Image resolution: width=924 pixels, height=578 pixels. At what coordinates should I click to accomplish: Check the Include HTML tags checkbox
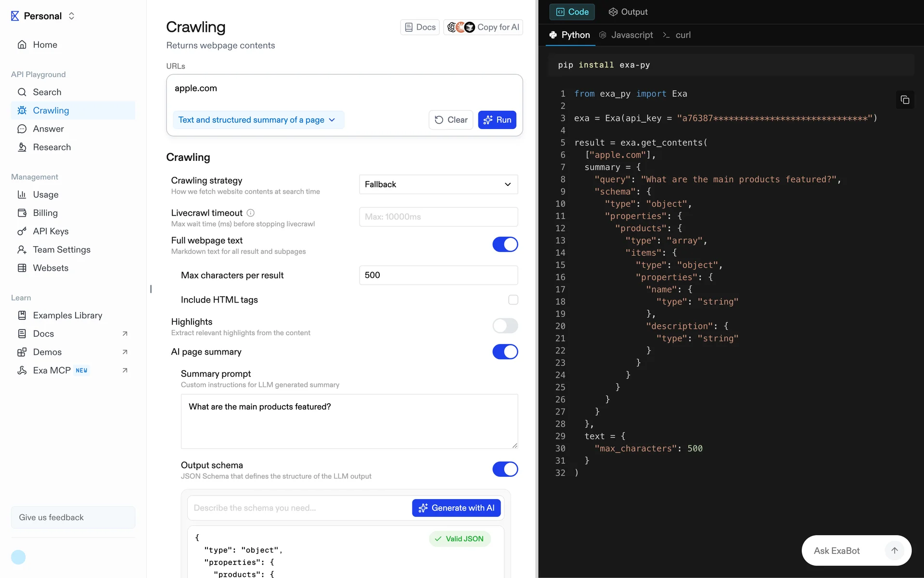[x=513, y=300]
